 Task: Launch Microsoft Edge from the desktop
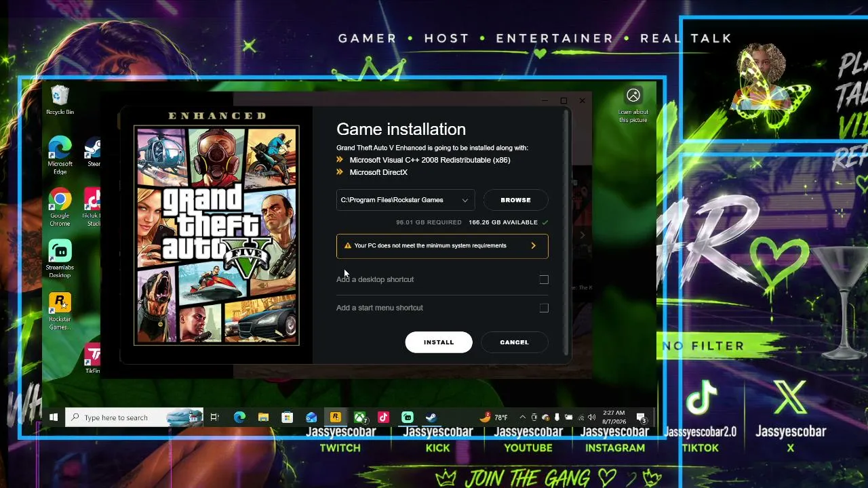tap(60, 155)
